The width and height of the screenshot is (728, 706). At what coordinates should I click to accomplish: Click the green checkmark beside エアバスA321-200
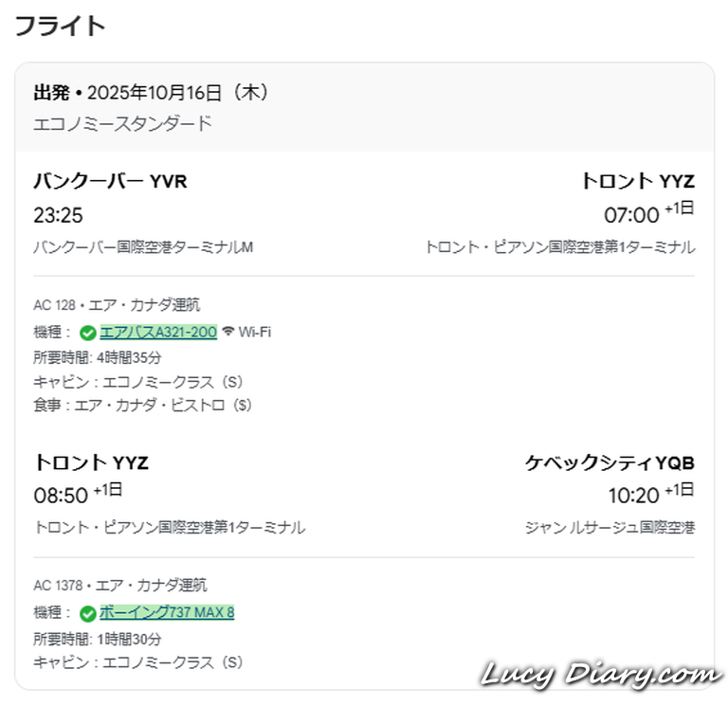[x=88, y=333]
